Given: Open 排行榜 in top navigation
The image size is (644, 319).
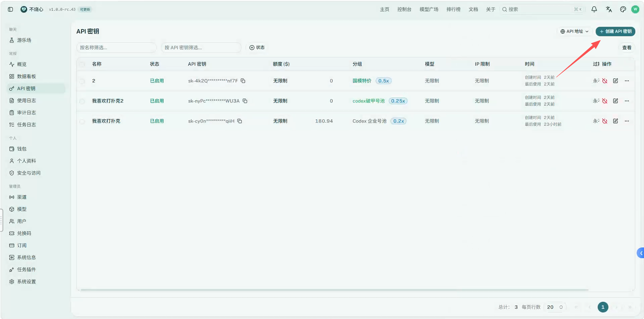Looking at the screenshot, I should pos(453,9).
